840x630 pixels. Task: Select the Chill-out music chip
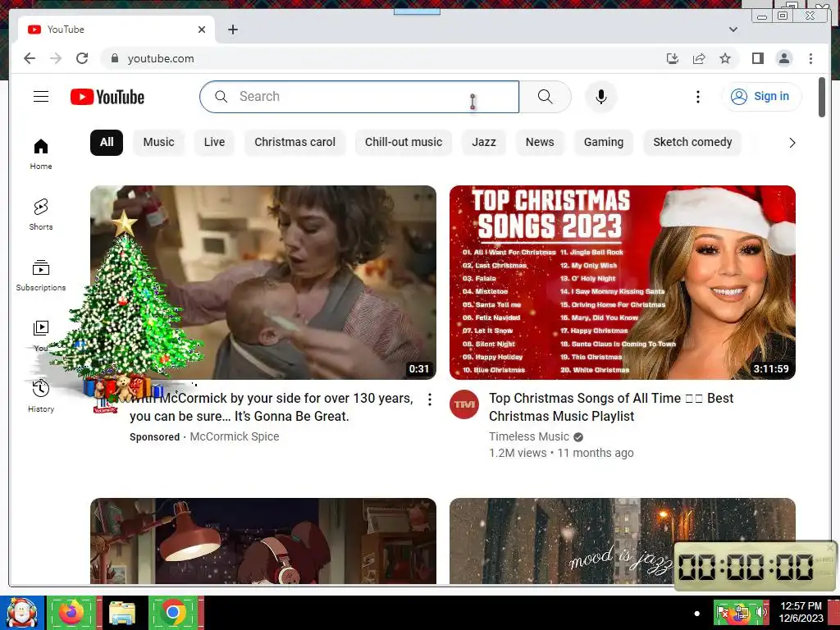(x=404, y=143)
